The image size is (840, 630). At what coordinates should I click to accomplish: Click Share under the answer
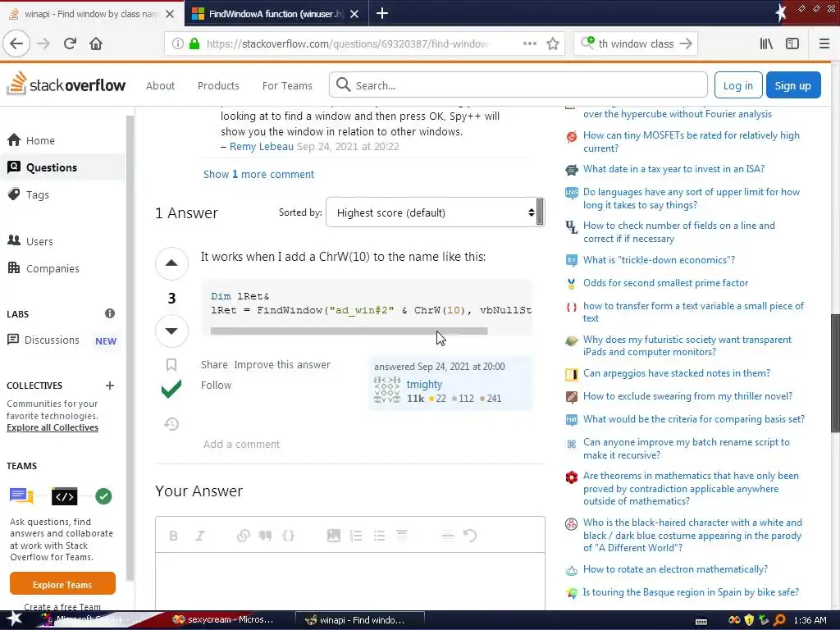(x=214, y=364)
